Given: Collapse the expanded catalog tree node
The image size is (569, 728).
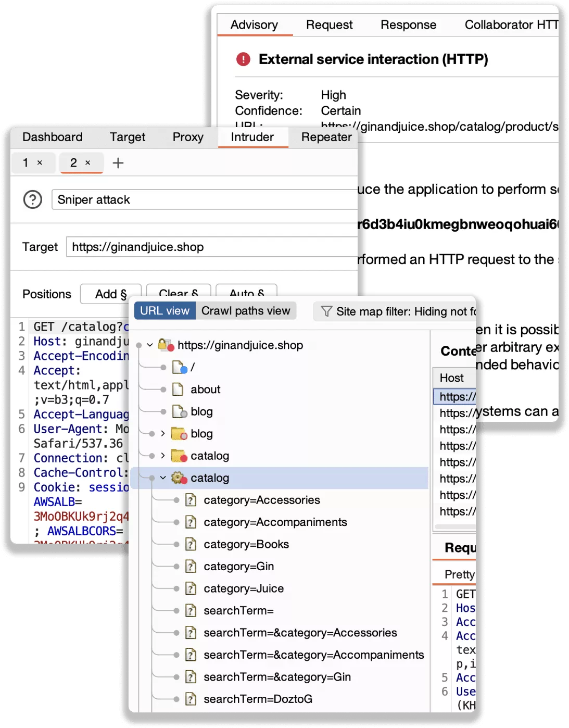Looking at the screenshot, I should (163, 478).
